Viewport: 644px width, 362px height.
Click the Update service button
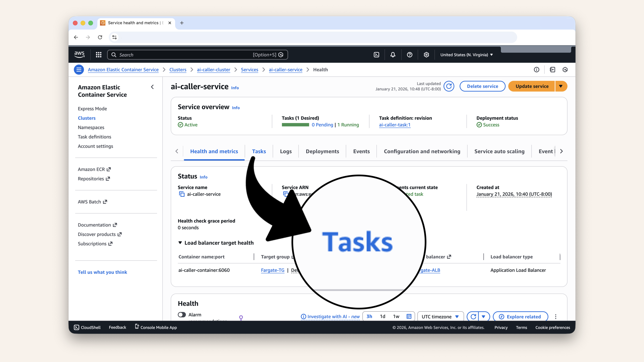coord(531,86)
